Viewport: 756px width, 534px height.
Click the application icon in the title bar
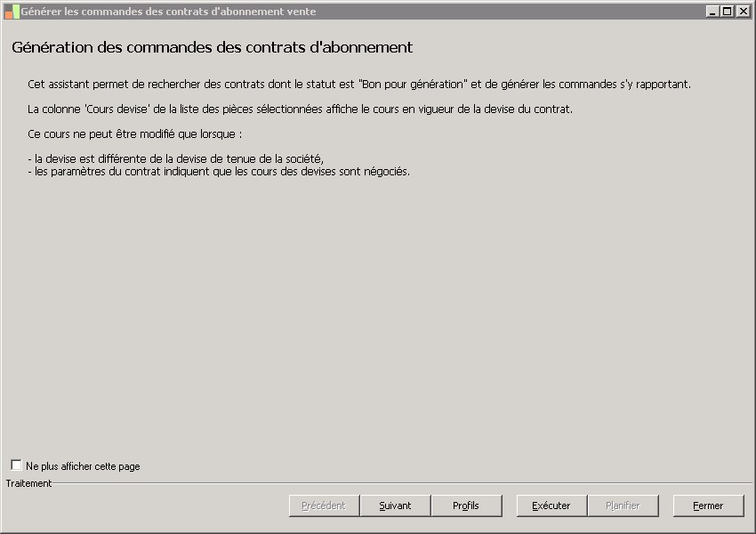(12, 12)
